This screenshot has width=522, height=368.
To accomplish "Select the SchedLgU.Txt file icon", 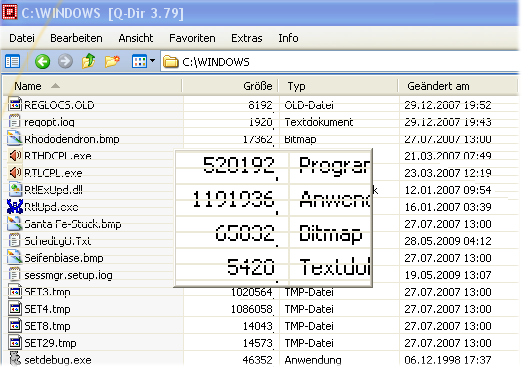I will [15, 240].
